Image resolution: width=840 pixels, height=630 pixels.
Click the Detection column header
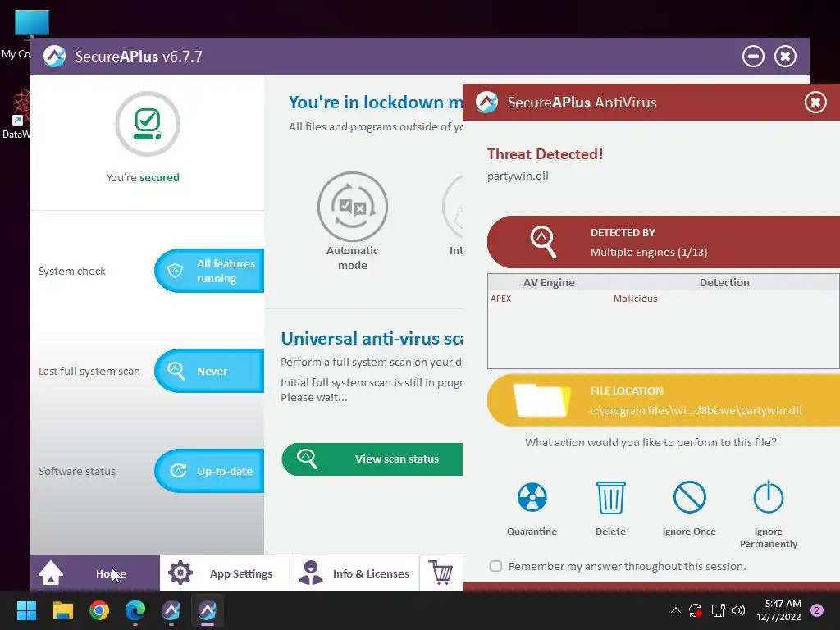pos(724,282)
